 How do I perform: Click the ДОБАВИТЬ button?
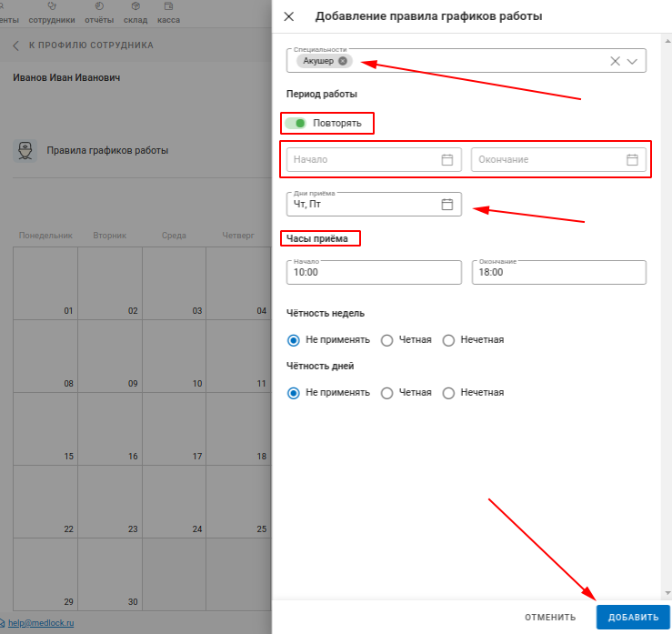click(x=633, y=618)
